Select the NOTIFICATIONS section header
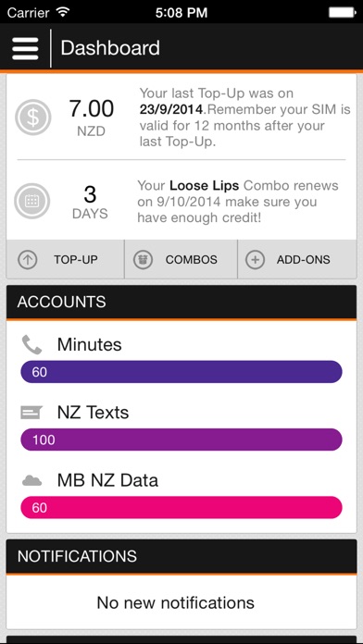This screenshot has width=363, height=644. pyautogui.click(x=181, y=556)
